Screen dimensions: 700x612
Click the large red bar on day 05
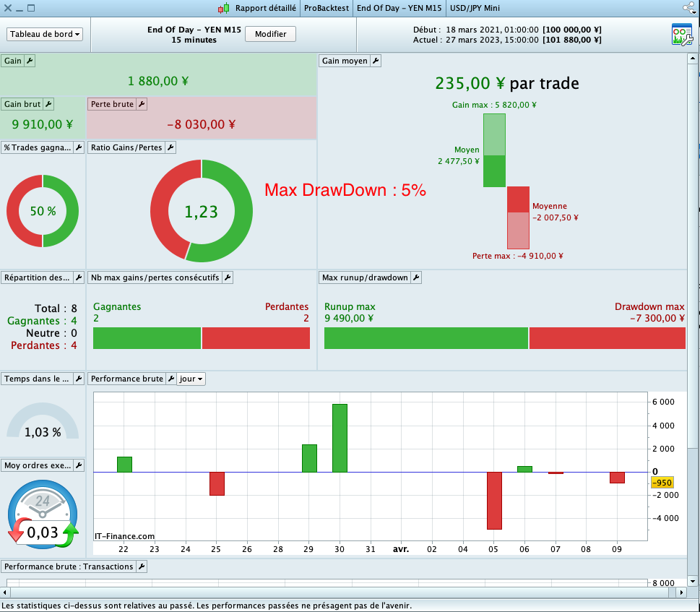494,501
